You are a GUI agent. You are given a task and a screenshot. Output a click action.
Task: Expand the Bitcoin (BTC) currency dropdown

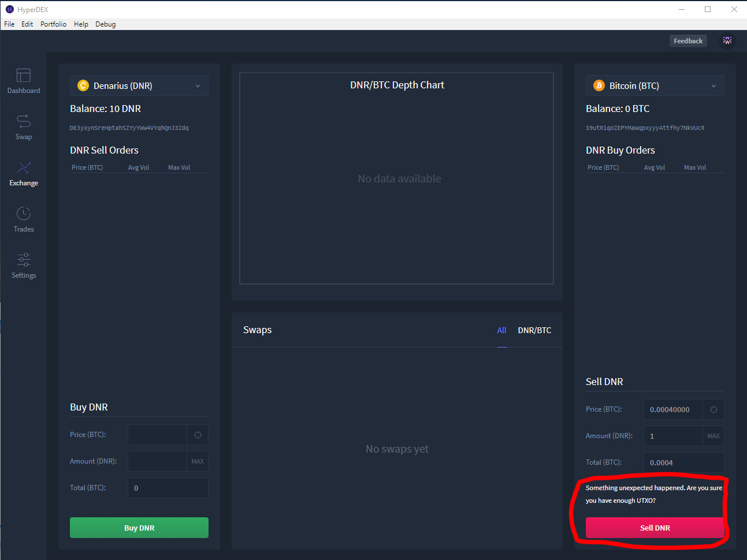click(655, 85)
